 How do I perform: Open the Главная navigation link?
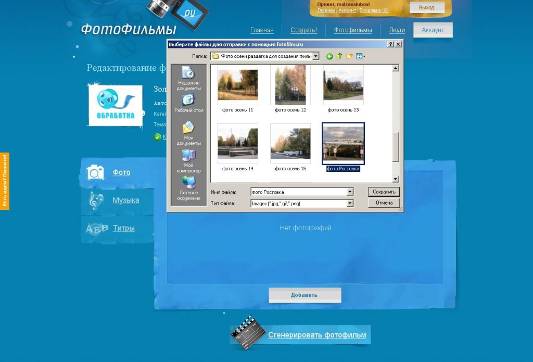(262, 30)
